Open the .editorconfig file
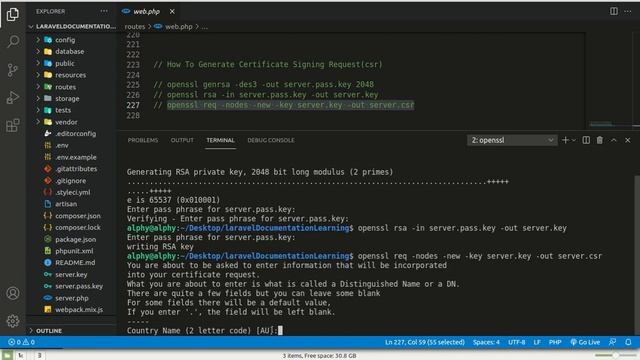Image resolution: width=640 pixels, height=360 pixels. 76,133
